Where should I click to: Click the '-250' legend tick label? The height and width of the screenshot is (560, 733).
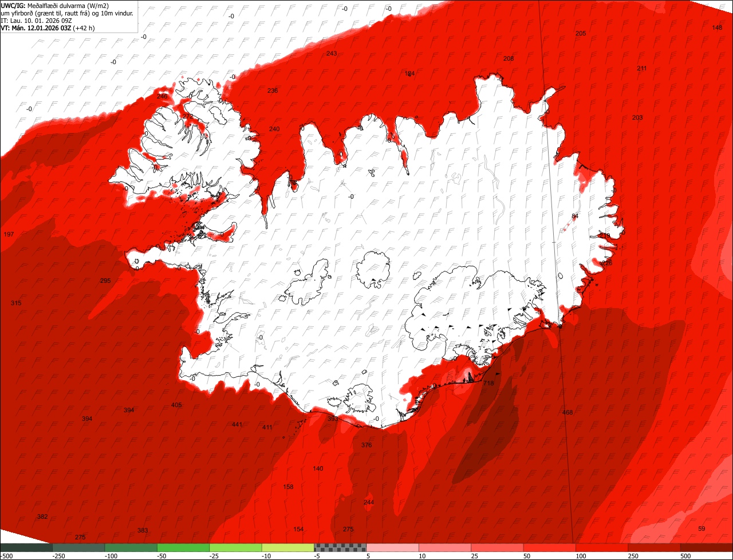[58, 556]
